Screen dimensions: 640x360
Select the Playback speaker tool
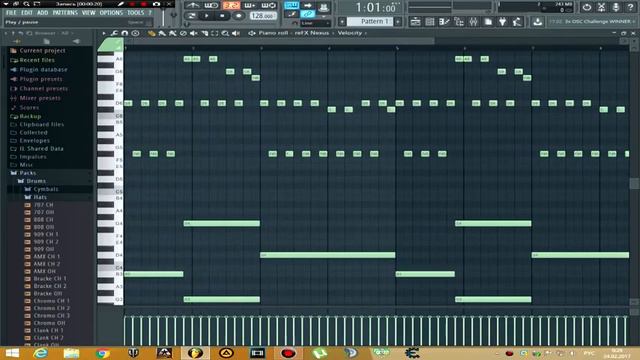236,33
